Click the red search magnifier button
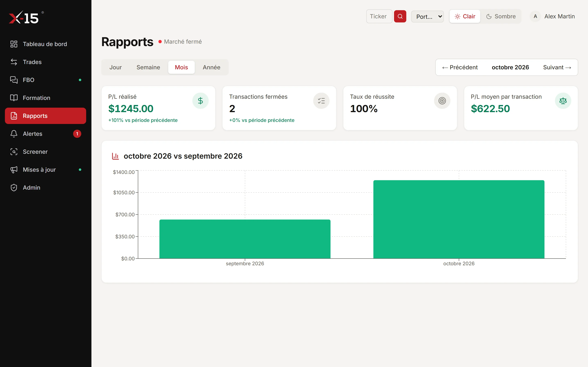The width and height of the screenshot is (588, 367). pyautogui.click(x=400, y=16)
